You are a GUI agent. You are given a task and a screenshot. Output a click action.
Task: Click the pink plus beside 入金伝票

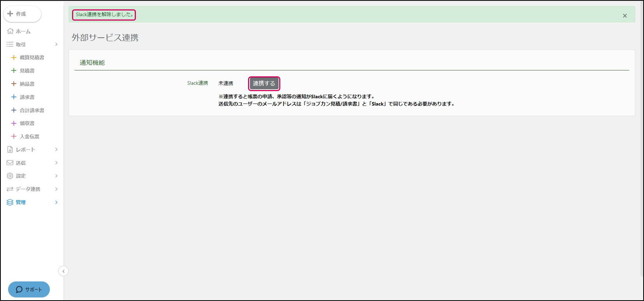tap(14, 136)
